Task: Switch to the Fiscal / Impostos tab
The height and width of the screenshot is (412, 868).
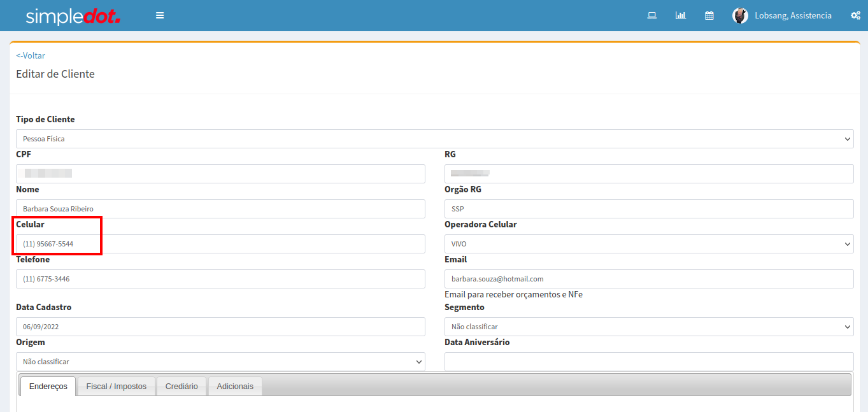Action: click(x=117, y=387)
